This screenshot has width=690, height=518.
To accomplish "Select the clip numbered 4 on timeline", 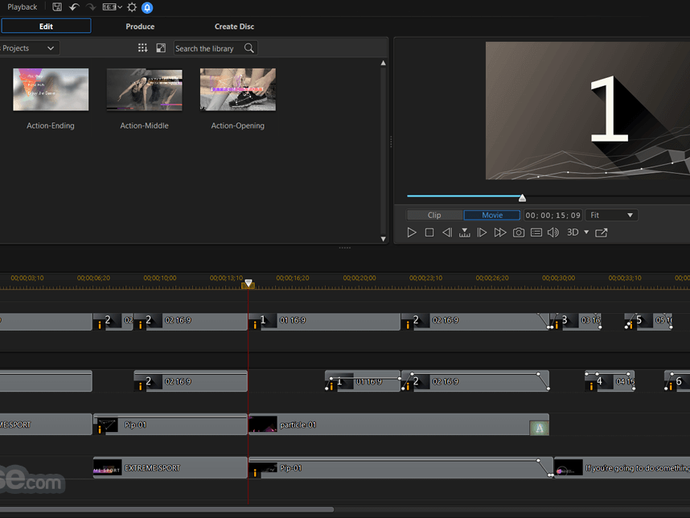I will point(609,381).
